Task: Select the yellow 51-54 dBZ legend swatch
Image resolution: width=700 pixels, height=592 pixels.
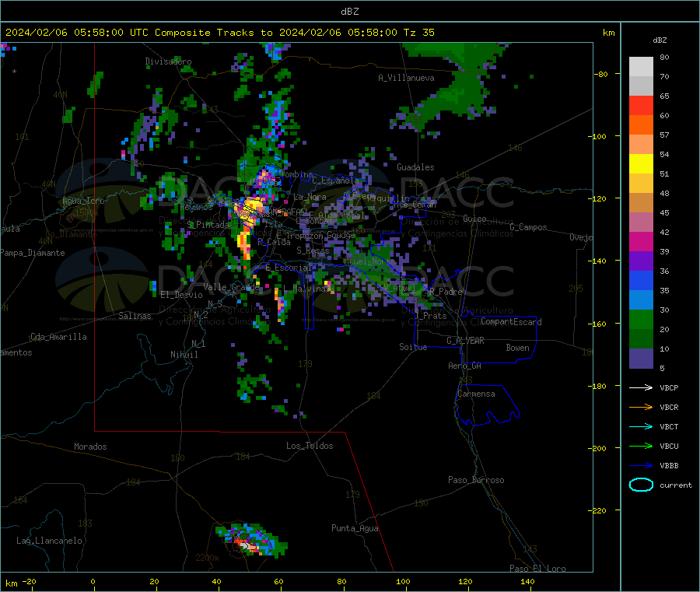Action: (641, 164)
